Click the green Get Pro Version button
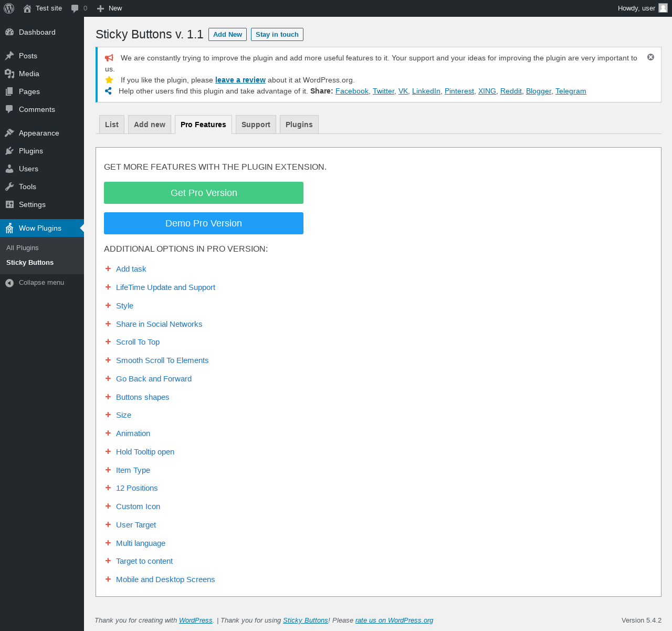The width and height of the screenshot is (672, 631). (204, 193)
